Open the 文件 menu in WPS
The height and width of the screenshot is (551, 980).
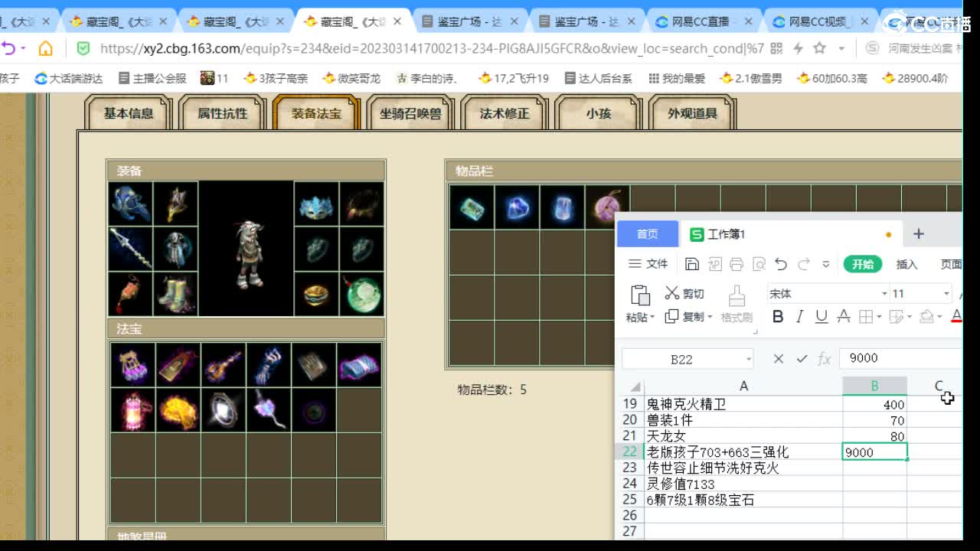648,264
